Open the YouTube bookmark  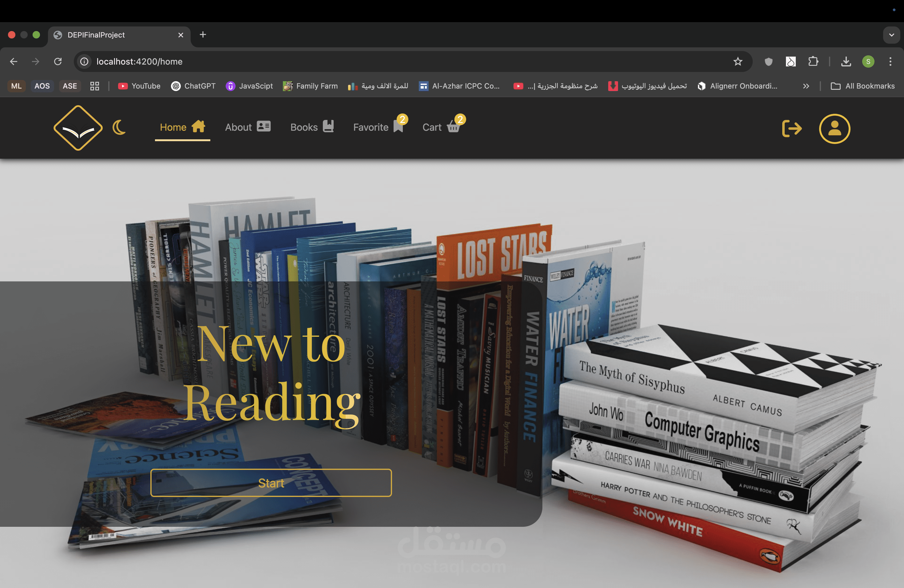point(139,86)
